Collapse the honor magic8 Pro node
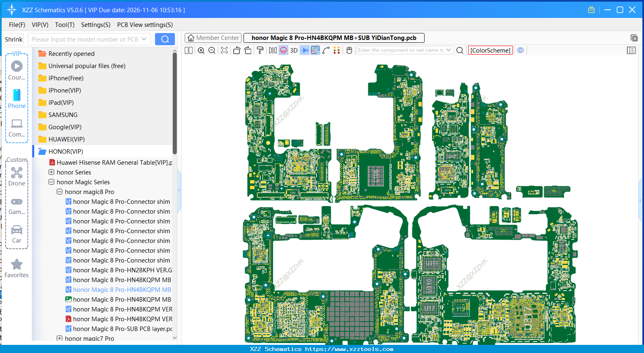This screenshot has width=644, height=353. [60, 192]
